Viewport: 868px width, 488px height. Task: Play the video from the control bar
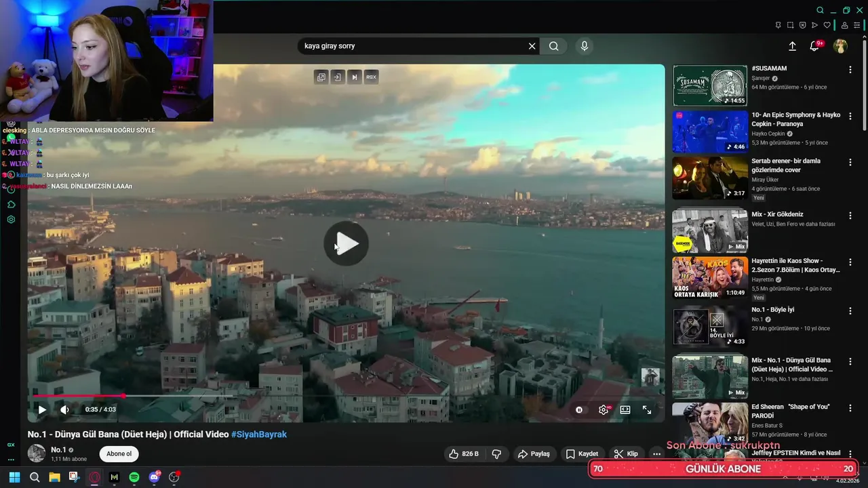tap(42, 409)
